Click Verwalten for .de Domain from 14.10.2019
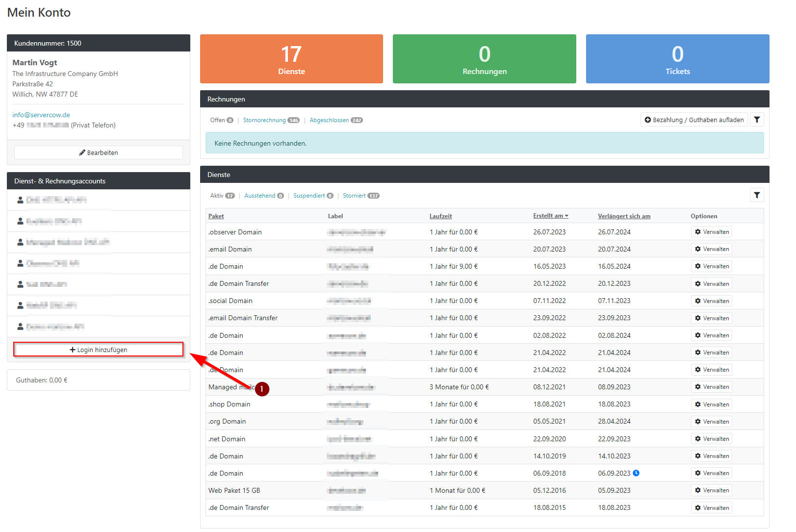 pos(712,456)
